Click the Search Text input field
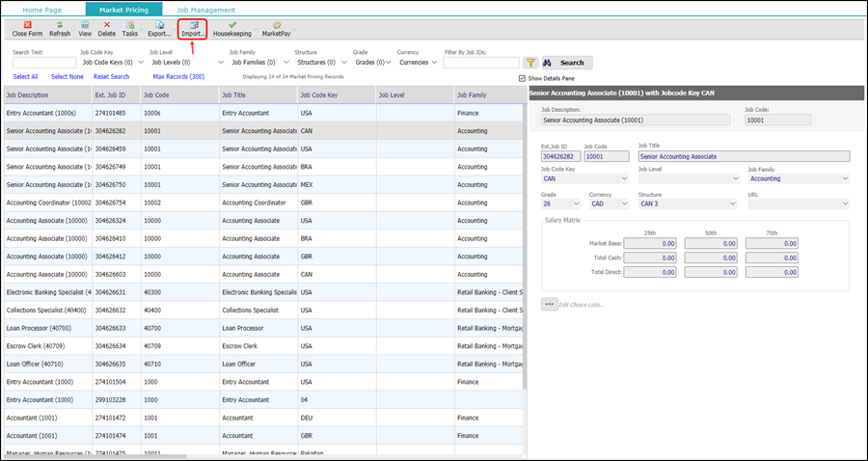 click(44, 63)
